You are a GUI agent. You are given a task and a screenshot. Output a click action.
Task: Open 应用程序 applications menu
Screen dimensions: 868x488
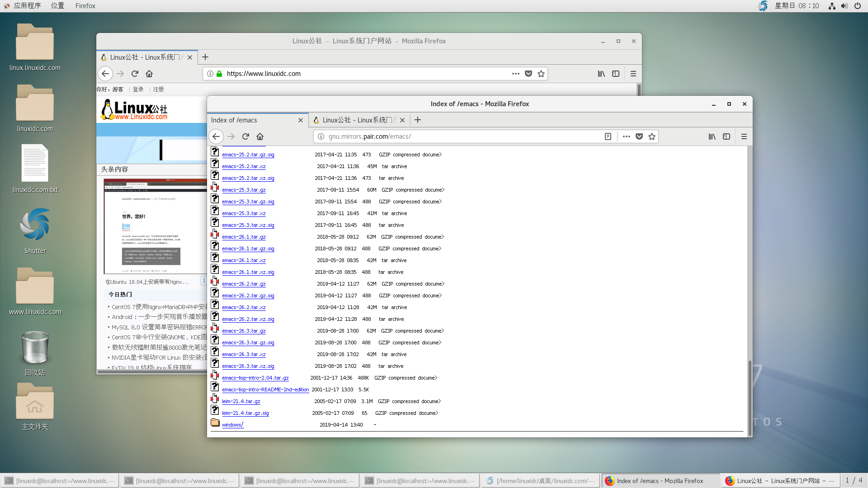[x=22, y=6]
